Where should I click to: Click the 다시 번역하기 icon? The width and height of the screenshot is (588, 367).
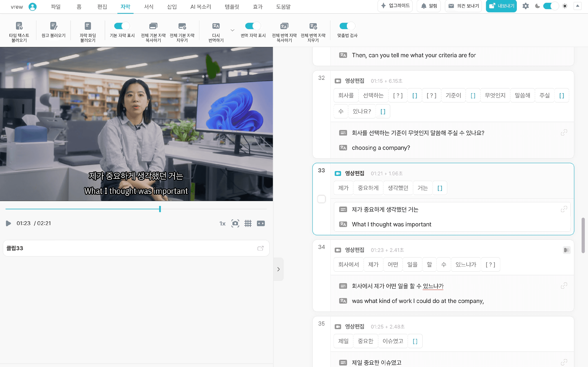[216, 26]
